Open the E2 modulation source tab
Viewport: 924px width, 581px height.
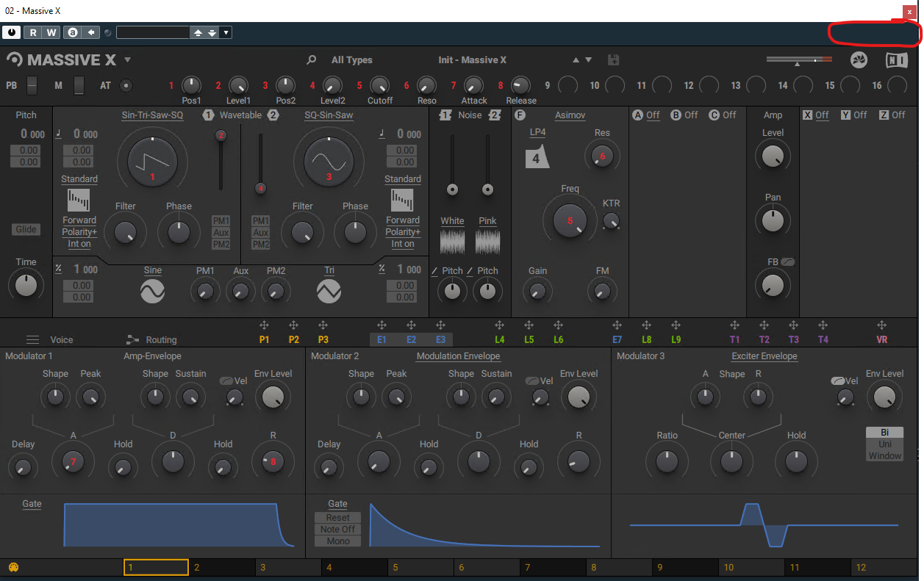(411, 339)
